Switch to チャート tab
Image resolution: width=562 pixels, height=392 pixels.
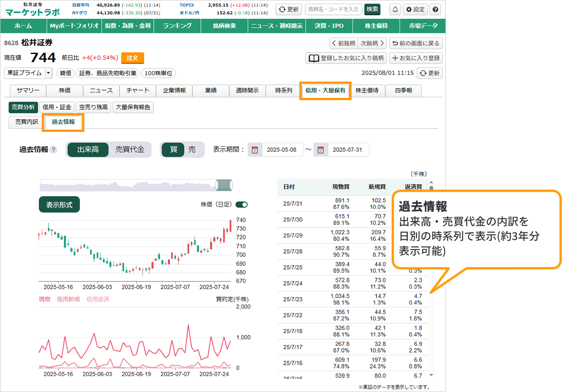[138, 91]
